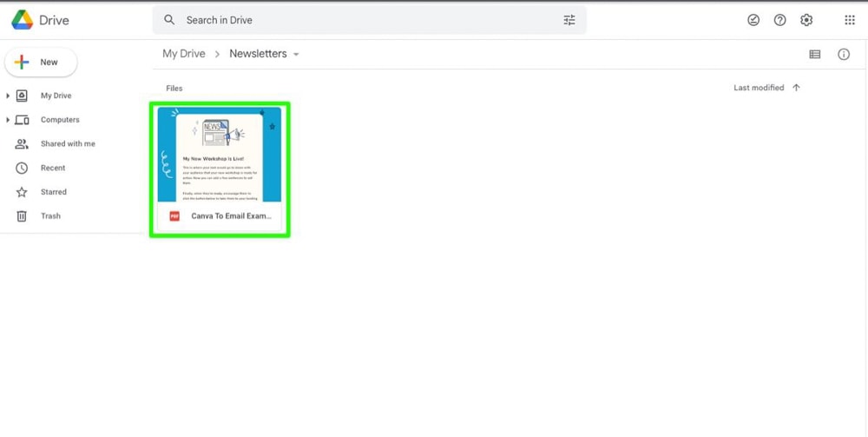868x437 pixels.
Task: Select the Canva To Email PDF thumbnail
Action: pos(220,155)
